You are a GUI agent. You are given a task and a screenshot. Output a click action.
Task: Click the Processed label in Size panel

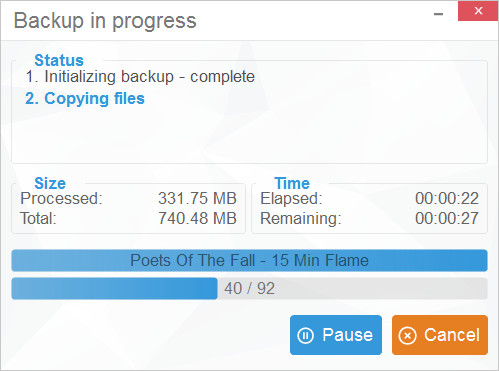(61, 198)
